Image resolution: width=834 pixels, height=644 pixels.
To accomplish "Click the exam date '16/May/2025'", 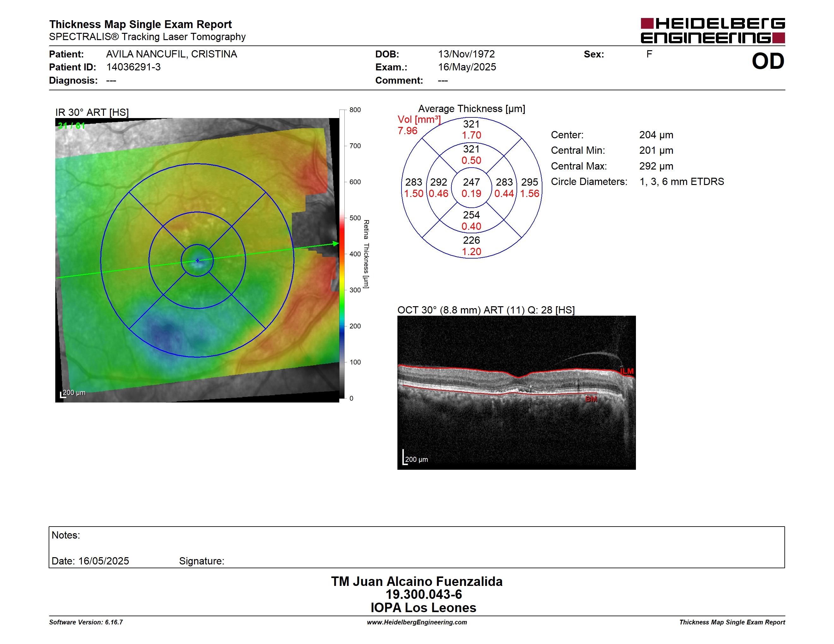I will tap(467, 67).
